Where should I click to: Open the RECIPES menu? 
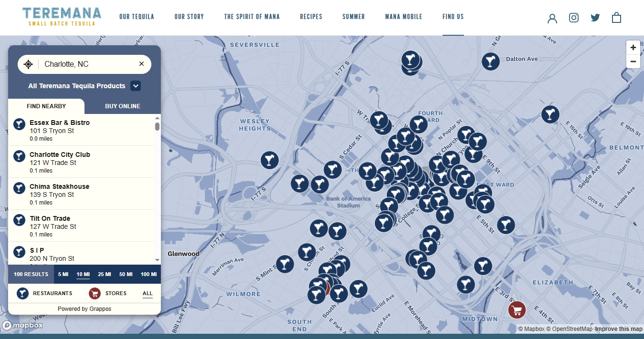311,17
